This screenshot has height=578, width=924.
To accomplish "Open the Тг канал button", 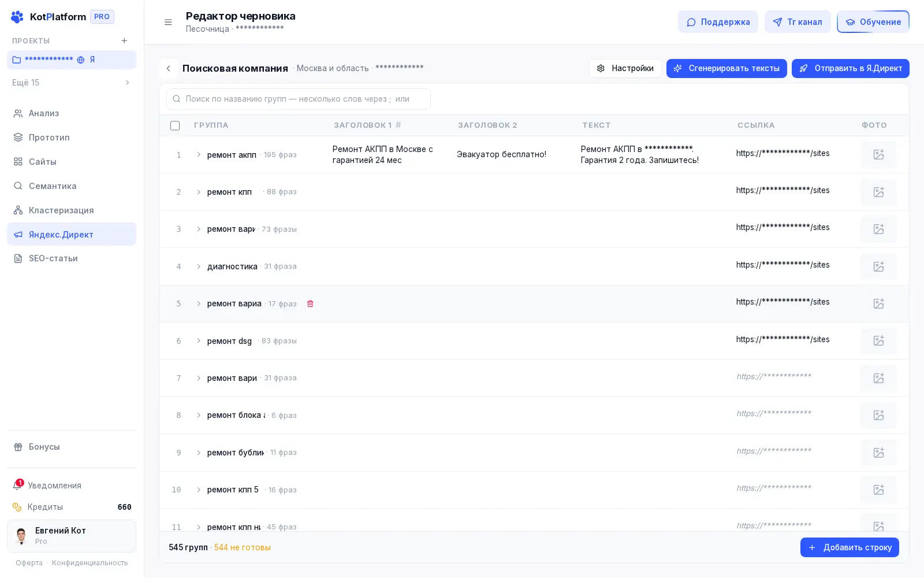I will click(x=798, y=22).
